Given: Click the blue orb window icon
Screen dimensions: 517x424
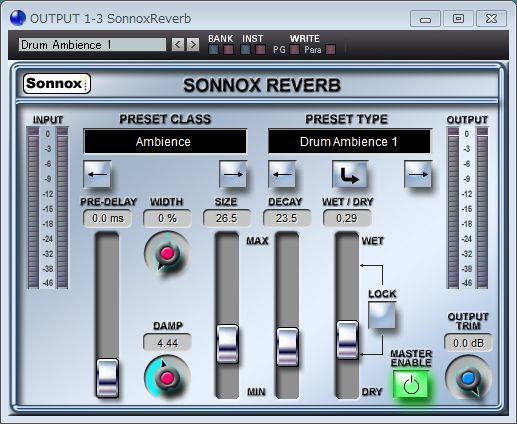Looking at the screenshot, I should point(18,18).
